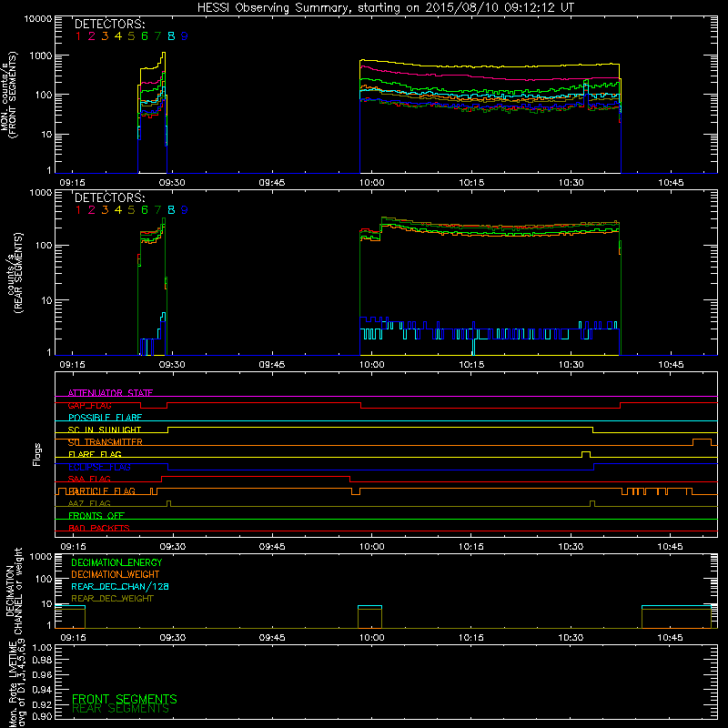728x728 pixels.
Task: Click the GAP_FLAG label
Action: tap(89, 405)
